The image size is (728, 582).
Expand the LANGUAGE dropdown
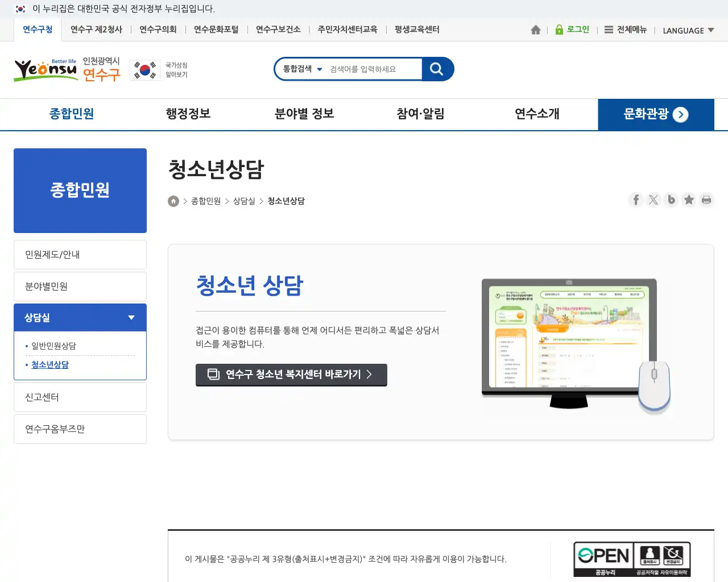[688, 31]
